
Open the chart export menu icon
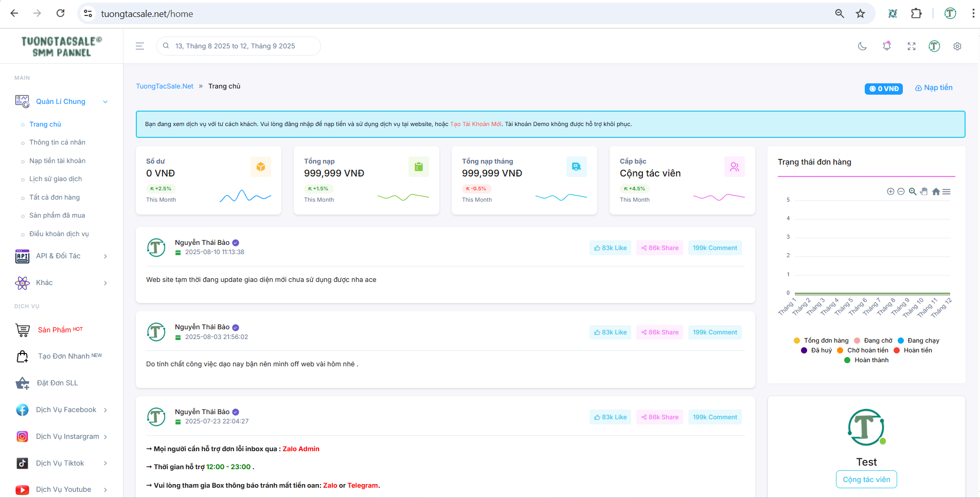947,191
